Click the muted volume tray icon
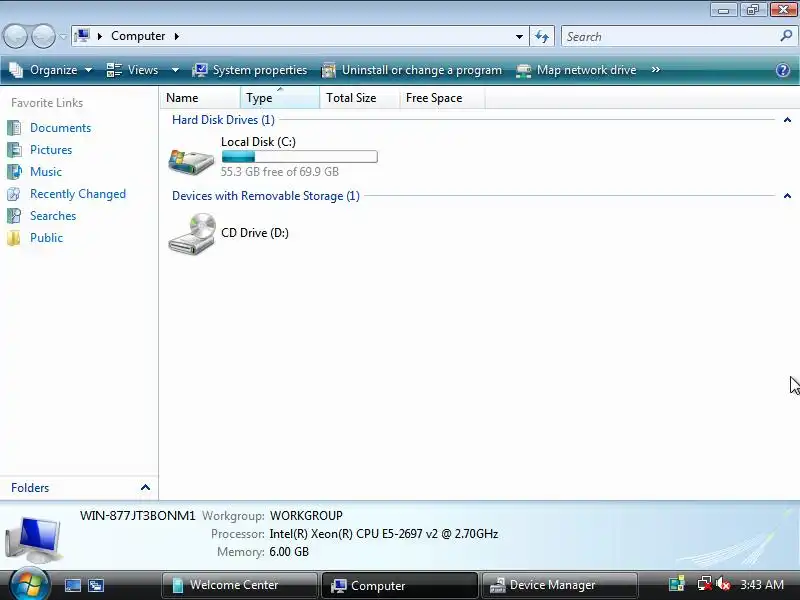Screen dimensions: 800x600 point(723,584)
